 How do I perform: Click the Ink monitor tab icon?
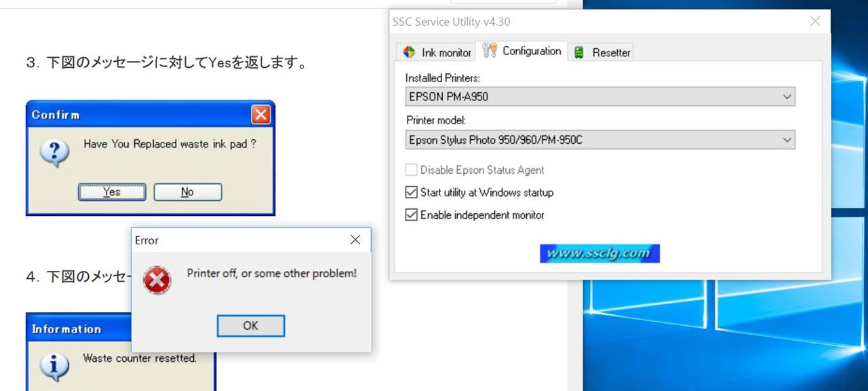(409, 52)
